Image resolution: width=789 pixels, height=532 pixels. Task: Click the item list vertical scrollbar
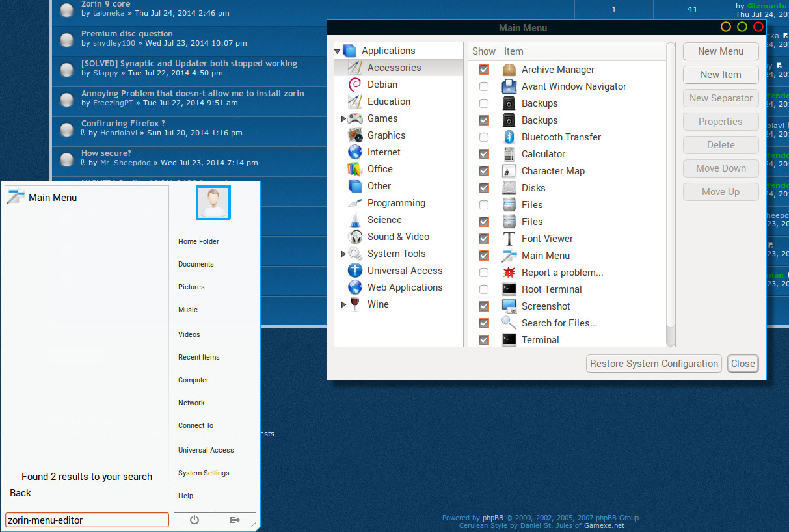pyautogui.click(x=671, y=195)
